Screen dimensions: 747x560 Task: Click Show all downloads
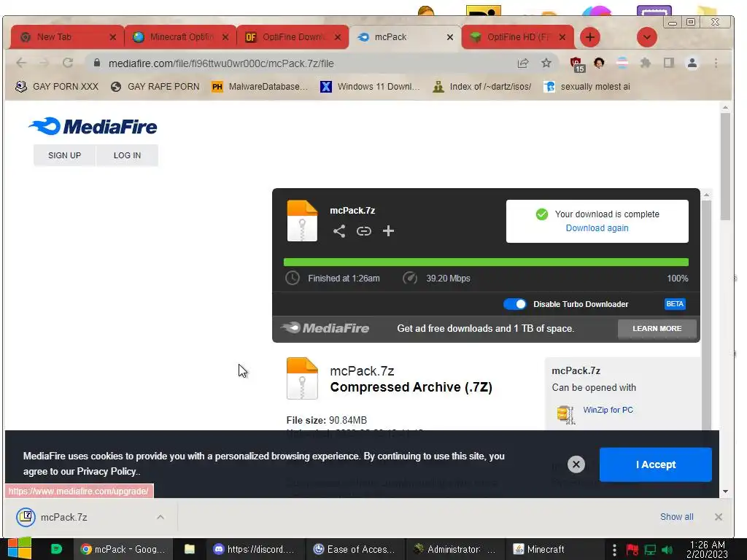point(676,517)
